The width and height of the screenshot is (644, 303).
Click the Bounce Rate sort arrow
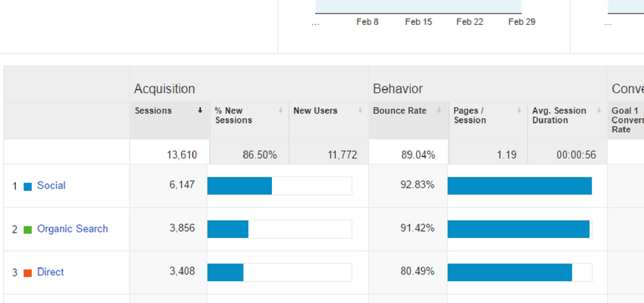439,111
